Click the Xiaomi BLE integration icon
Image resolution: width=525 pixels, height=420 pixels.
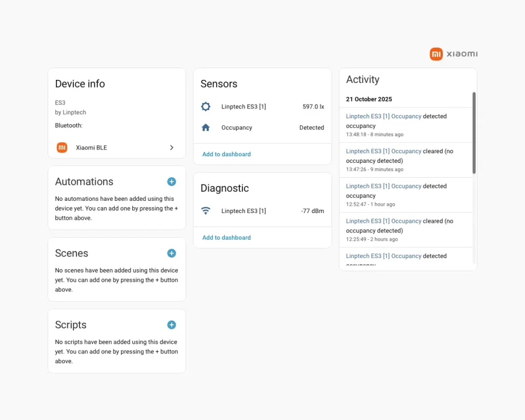(62, 148)
